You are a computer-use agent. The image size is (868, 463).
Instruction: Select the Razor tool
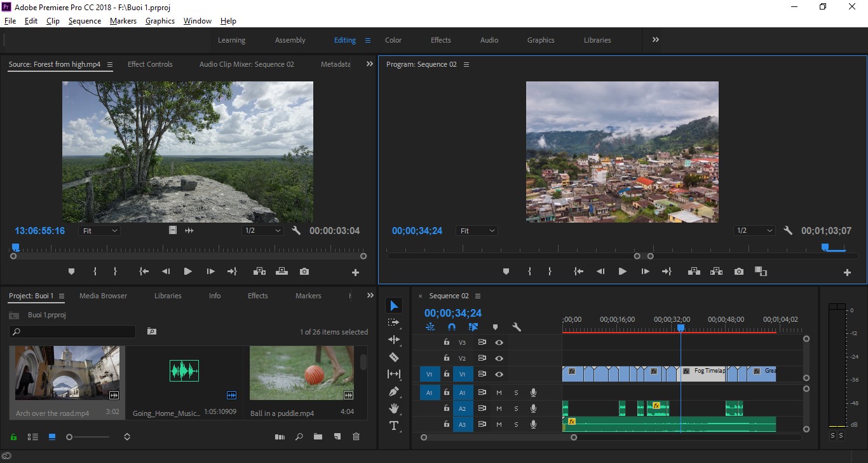click(x=394, y=357)
